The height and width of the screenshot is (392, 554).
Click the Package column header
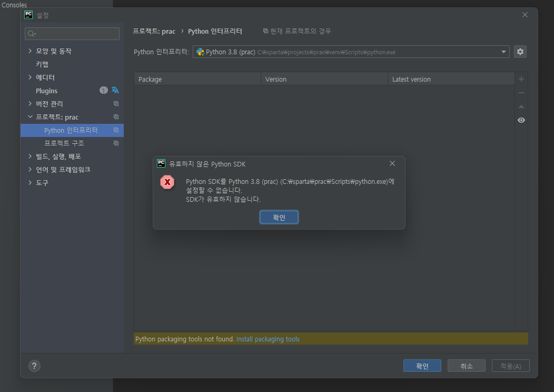click(197, 79)
